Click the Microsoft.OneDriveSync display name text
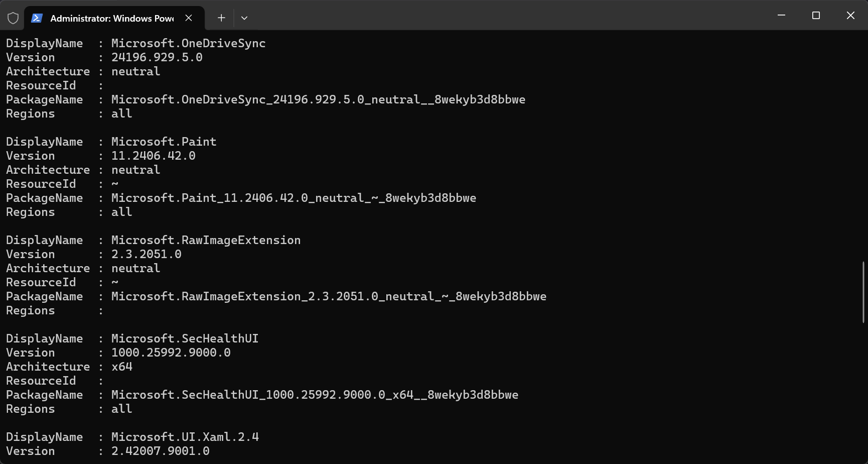The image size is (868, 464). 189,43
